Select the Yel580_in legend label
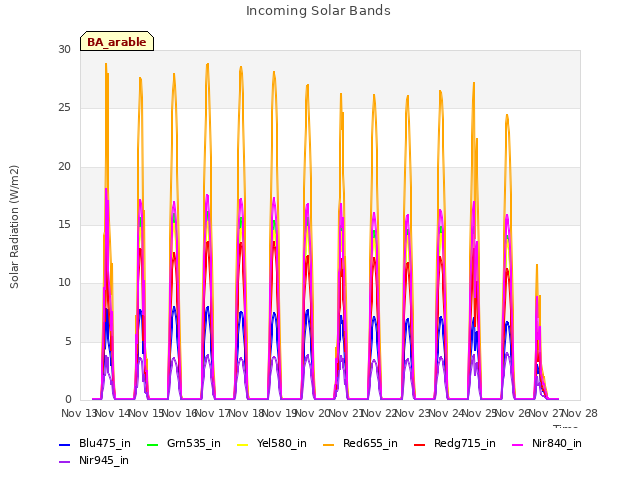 (282, 444)
